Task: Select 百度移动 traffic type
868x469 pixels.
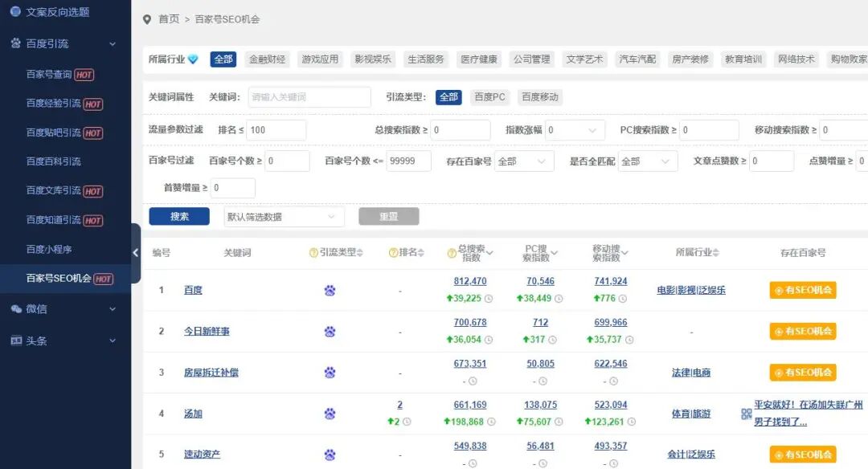Action: [x=540, y=97]
